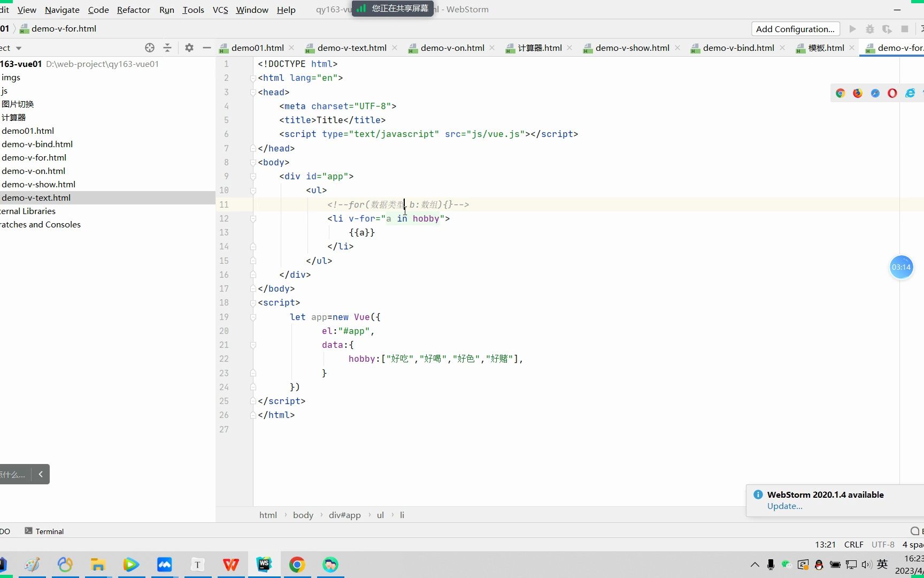Click the paint palette icon in taskbar
The image size is (924, 578).
coord(32,565)
